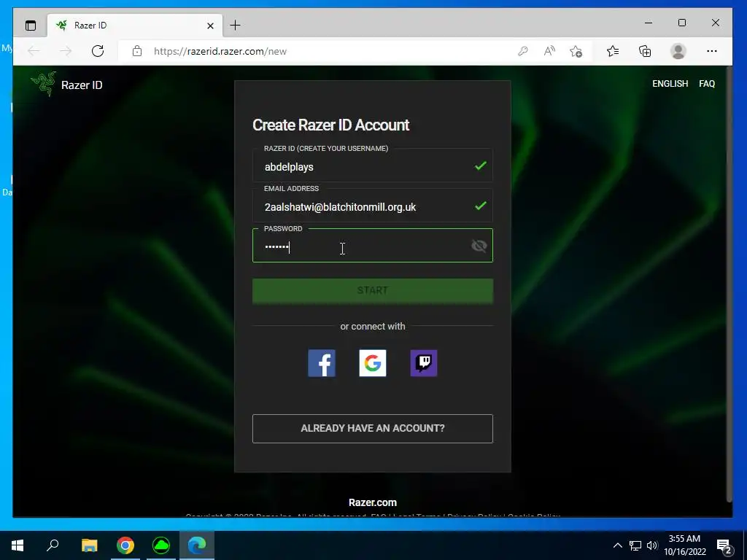
Task: Click the Razer ID header text
Action: 82,85
